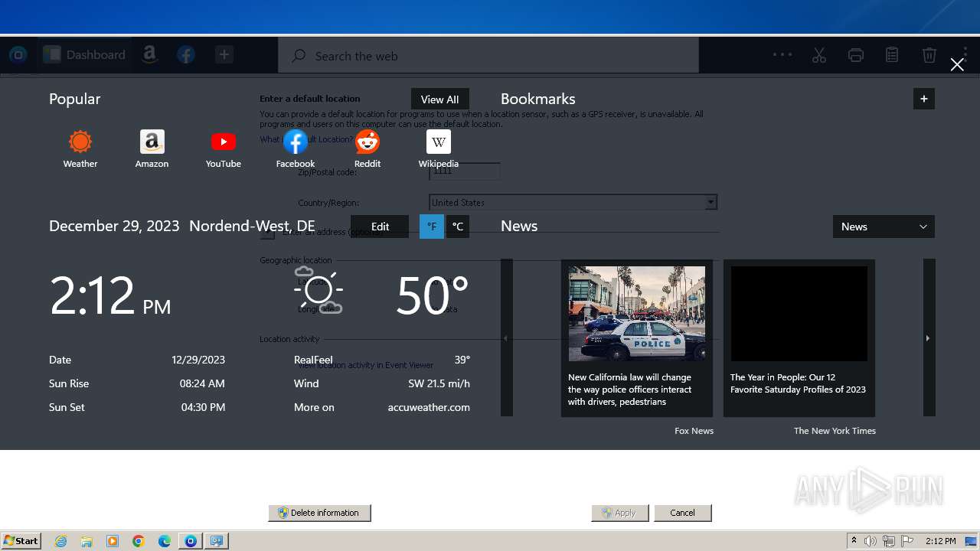Click the Fox News source label
980x551 pixels.
tap(694, 431)
